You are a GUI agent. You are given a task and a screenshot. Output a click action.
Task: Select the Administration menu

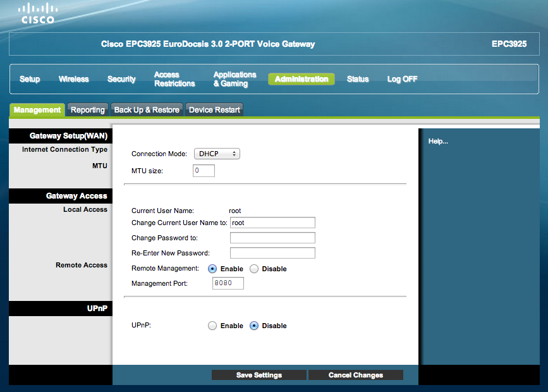pos(301,79)
